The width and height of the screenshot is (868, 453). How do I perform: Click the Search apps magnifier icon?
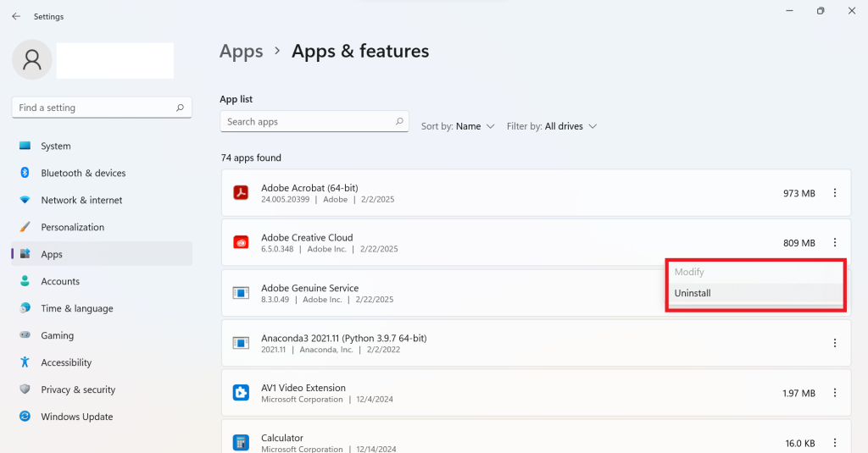[399, 122]
